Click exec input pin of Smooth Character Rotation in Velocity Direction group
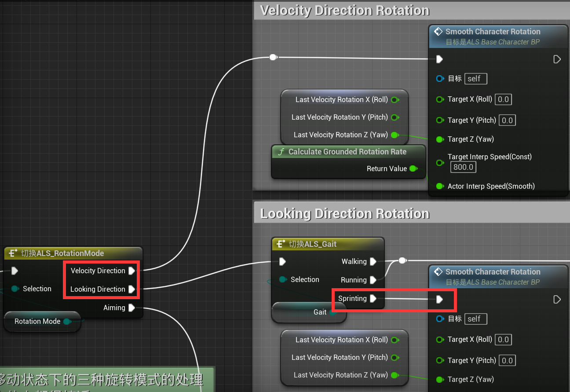 coord(439,59)
